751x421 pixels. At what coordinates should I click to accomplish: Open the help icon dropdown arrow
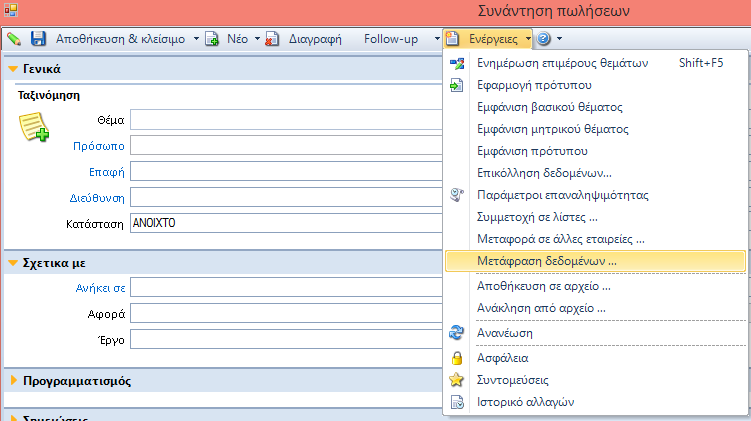pyautogui.click(x=559, y=39)
